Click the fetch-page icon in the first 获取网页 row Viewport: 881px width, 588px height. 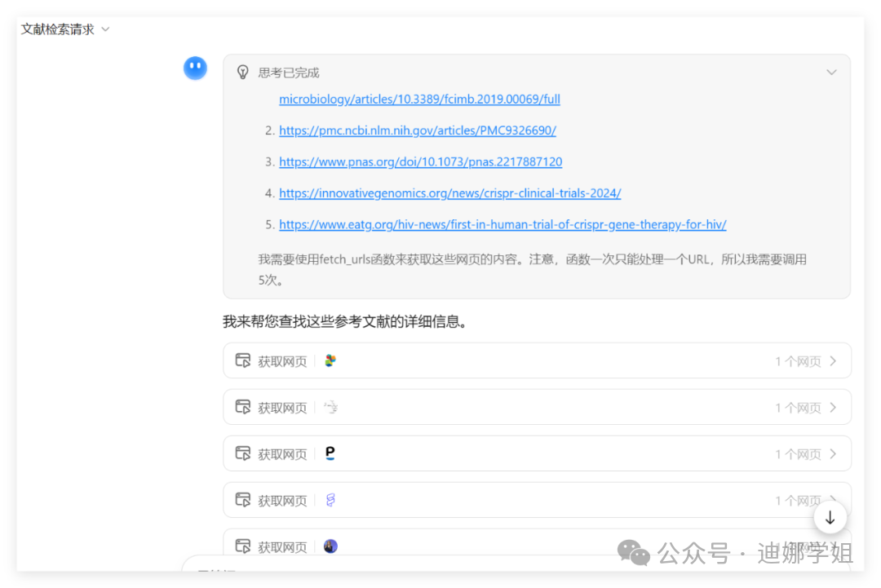(243, 360)
